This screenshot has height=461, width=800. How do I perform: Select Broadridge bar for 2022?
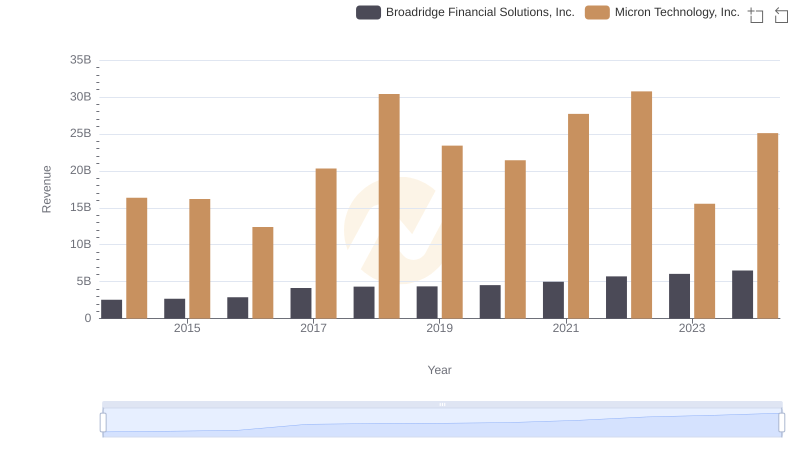point(616,297)
